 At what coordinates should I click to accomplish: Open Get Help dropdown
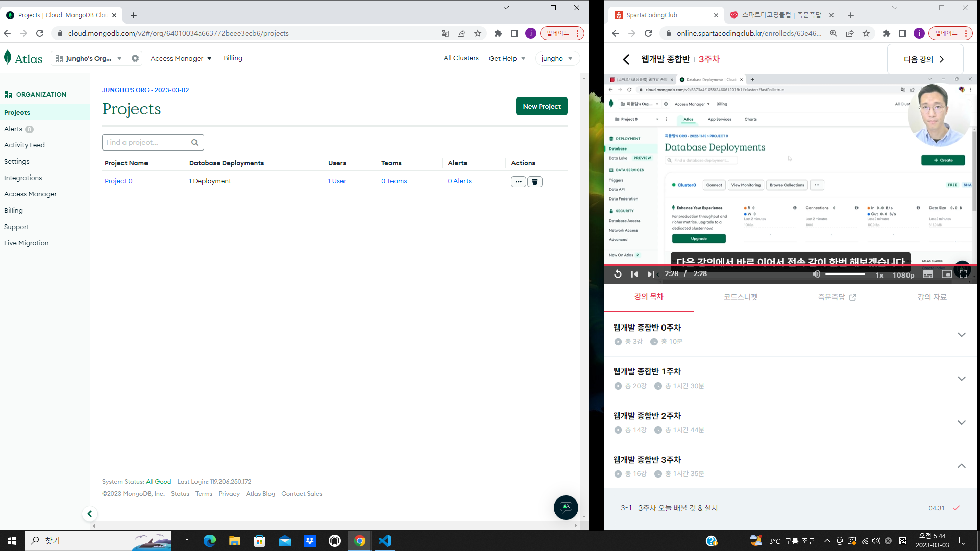coord(507,59)
